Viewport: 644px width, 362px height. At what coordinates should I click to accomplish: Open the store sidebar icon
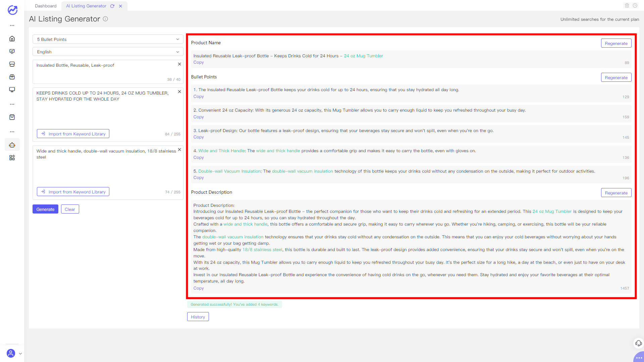point(12,64)
